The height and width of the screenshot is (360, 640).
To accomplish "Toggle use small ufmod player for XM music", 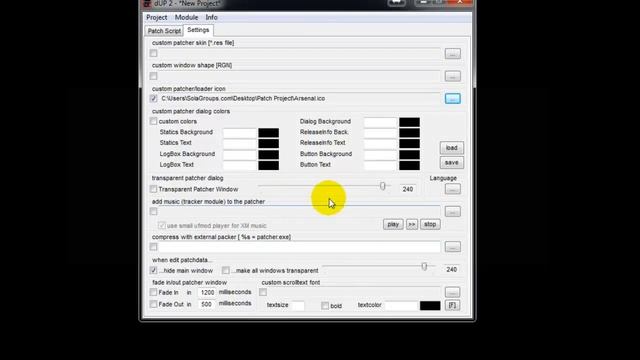I will [x=162, y=225].
